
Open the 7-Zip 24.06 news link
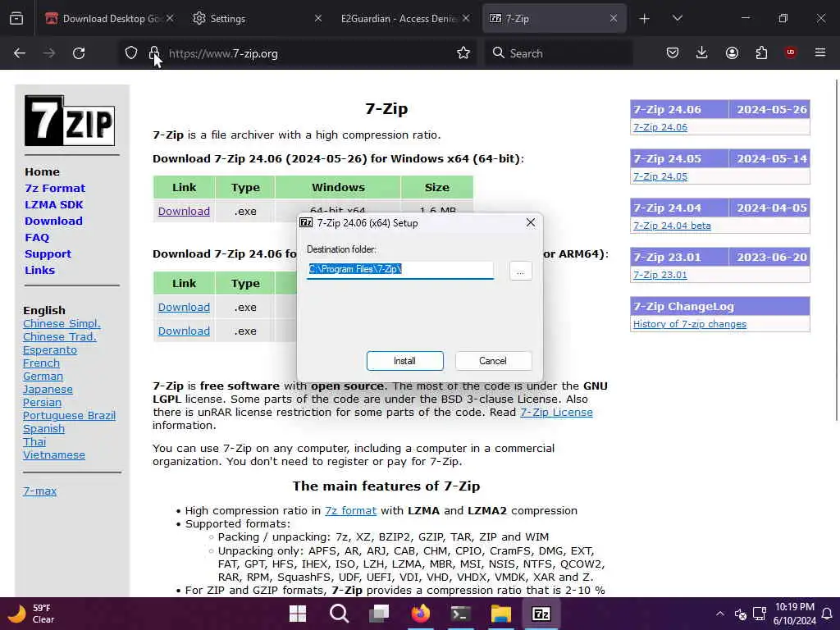660,127
